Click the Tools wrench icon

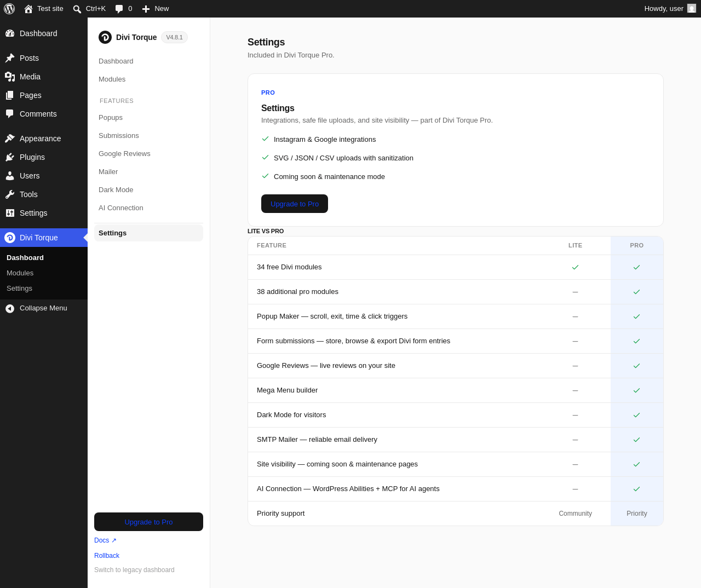pos(10,194)
